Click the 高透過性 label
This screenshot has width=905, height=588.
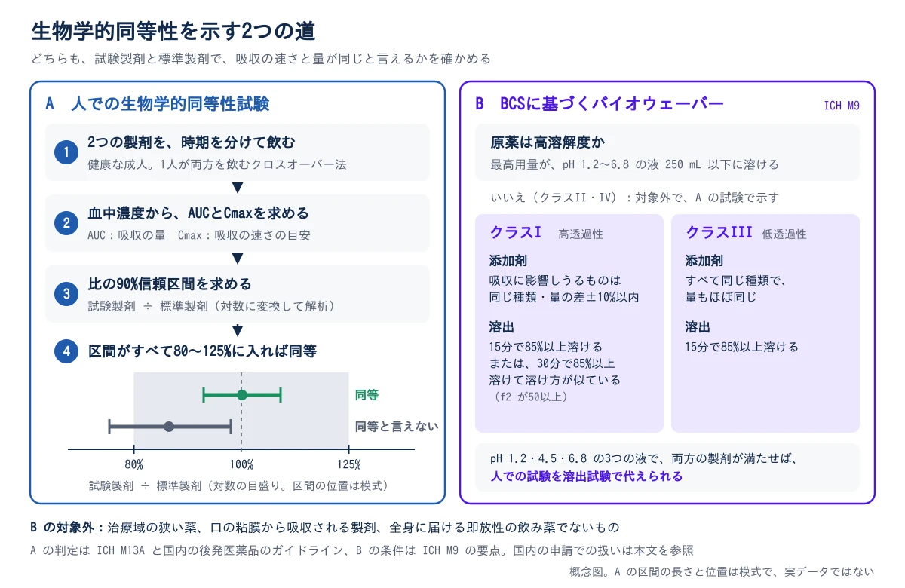(581, 234)
